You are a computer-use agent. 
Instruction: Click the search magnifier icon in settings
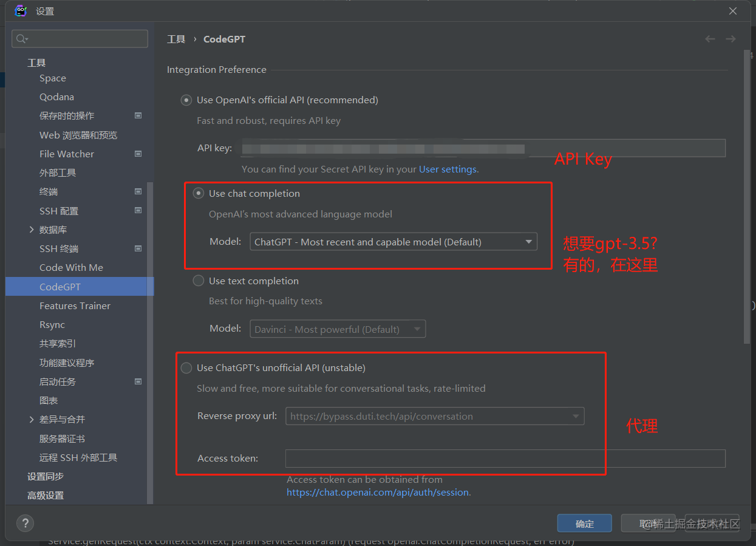coord(22,39)
